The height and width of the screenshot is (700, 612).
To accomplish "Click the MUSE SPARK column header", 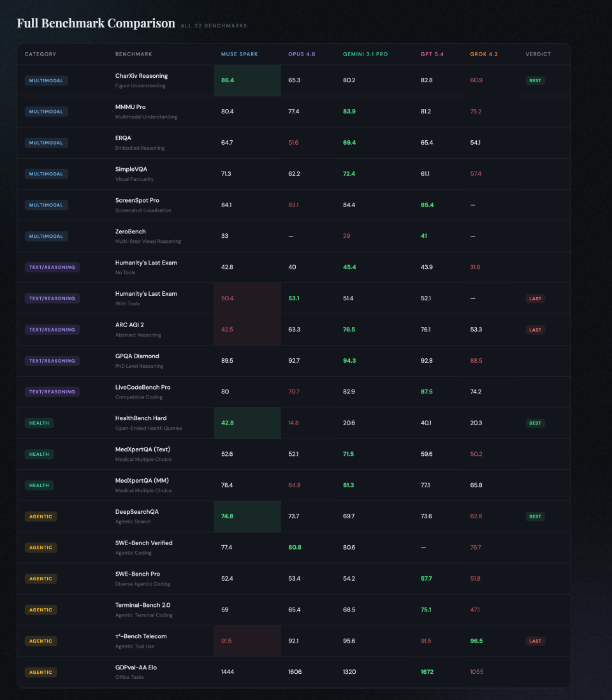I will [x=239, y=54].
